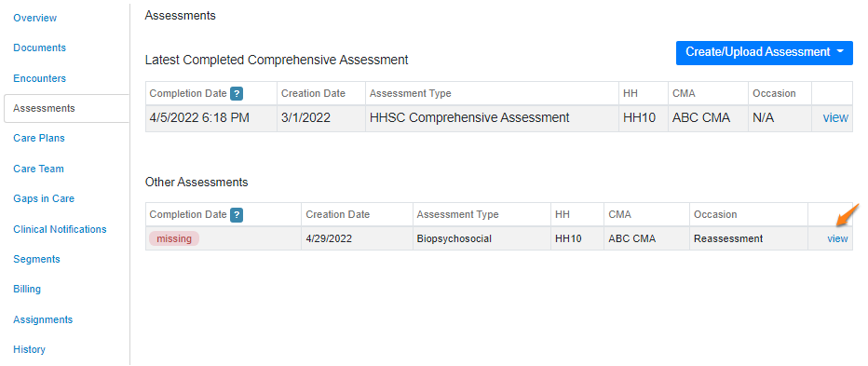The height and width of the screenshot is (366, 868).
Task: Click the help icon beside the Completion Date header in the Other Assessments table
Action: (x=237, y=214)
